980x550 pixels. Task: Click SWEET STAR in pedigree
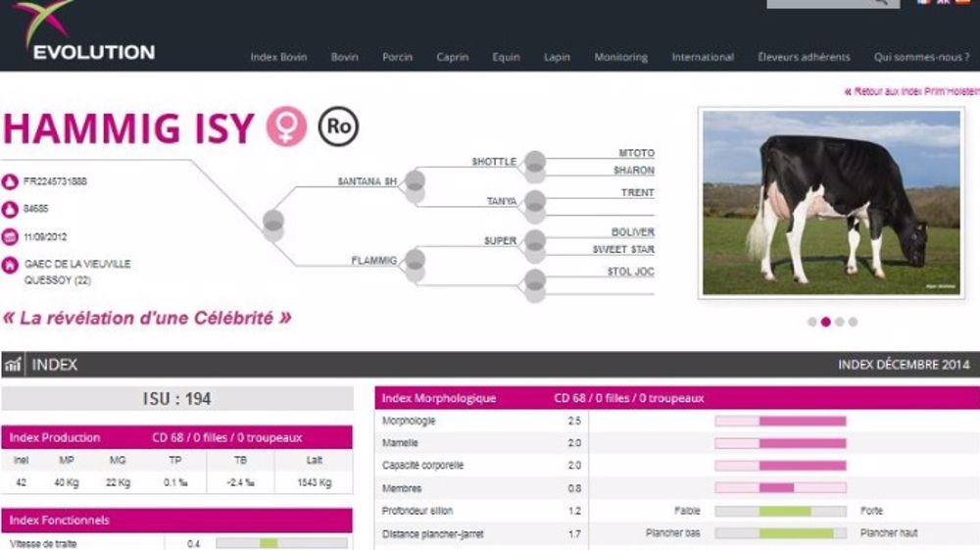pyautogui.click(x=623, y=249)
